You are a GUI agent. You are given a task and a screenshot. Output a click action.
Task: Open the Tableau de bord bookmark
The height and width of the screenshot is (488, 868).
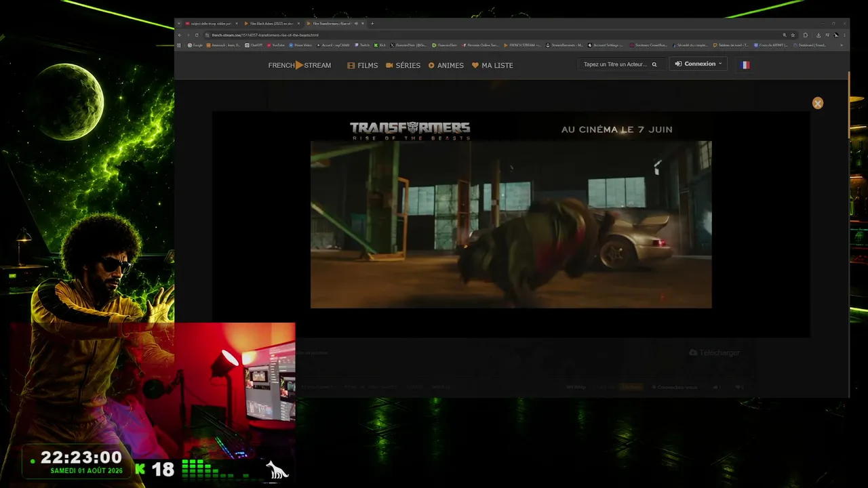click(731, 45)
